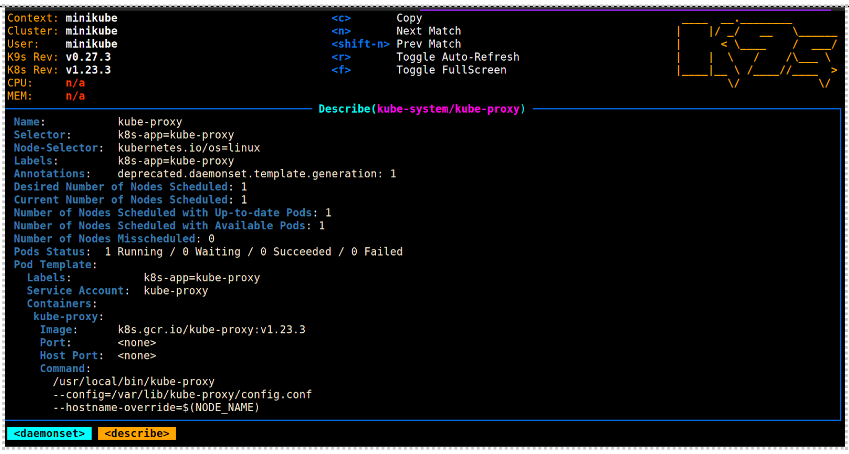
Task: Click the MEM n/a value
Action: pos(75,96)
